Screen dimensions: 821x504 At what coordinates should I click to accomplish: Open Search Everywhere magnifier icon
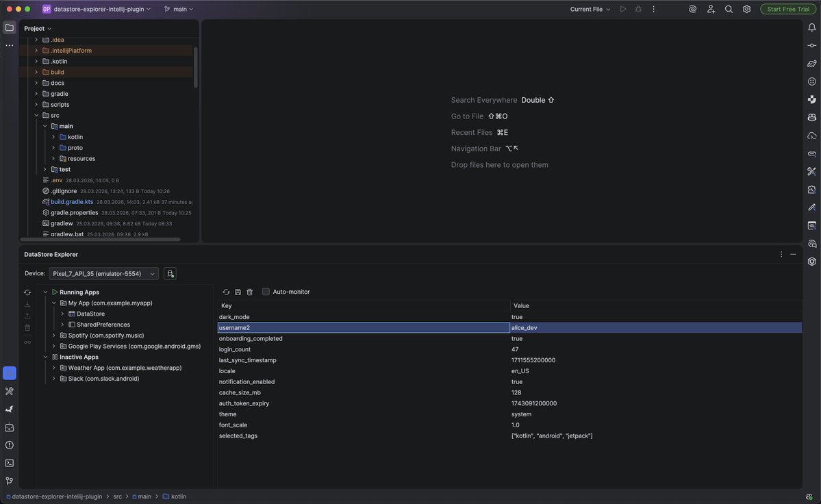click(729, 9)
